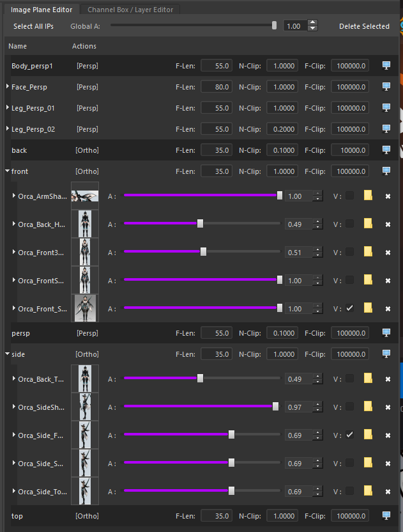Enable visibility checkbox for Orca_ArmSha

coord(349,196)
